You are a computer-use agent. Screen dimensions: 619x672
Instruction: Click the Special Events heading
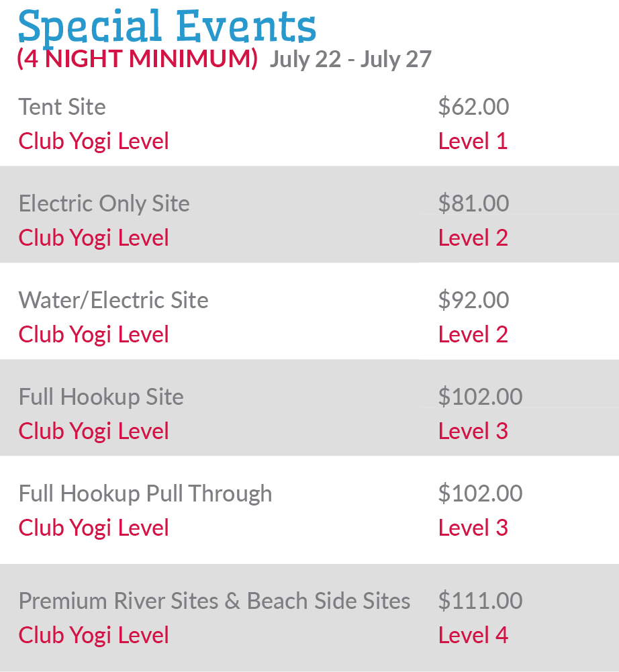(167, 27)
